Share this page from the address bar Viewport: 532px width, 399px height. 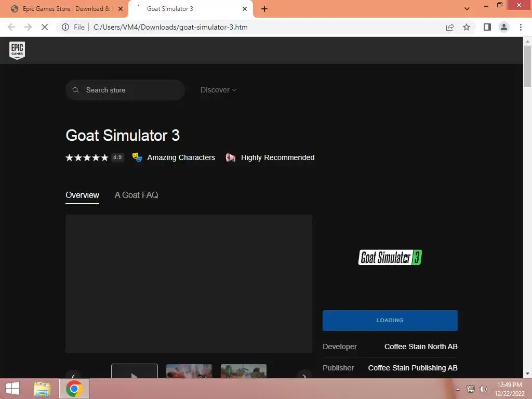[450, 27]
